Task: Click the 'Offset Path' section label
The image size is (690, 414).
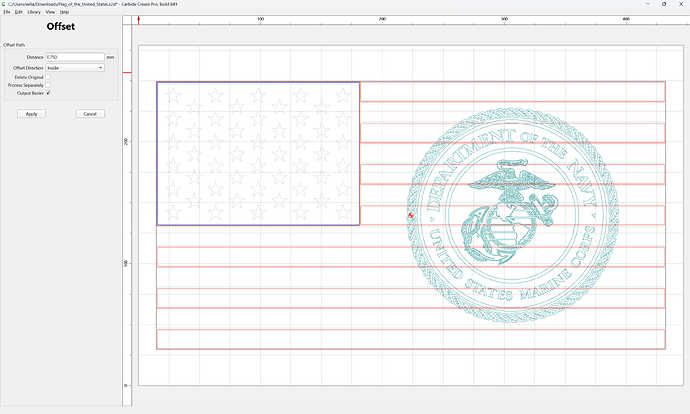Action: pyautogui.click(x=14, y=45)
